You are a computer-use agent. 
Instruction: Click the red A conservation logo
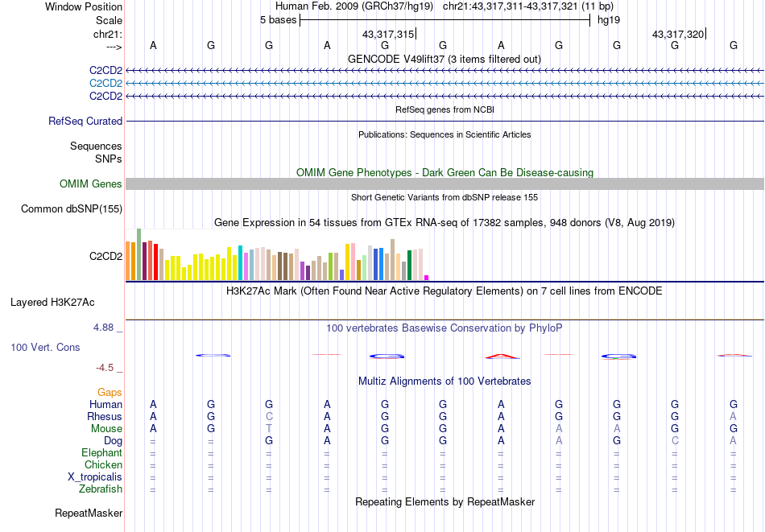[x=502, y=357]
